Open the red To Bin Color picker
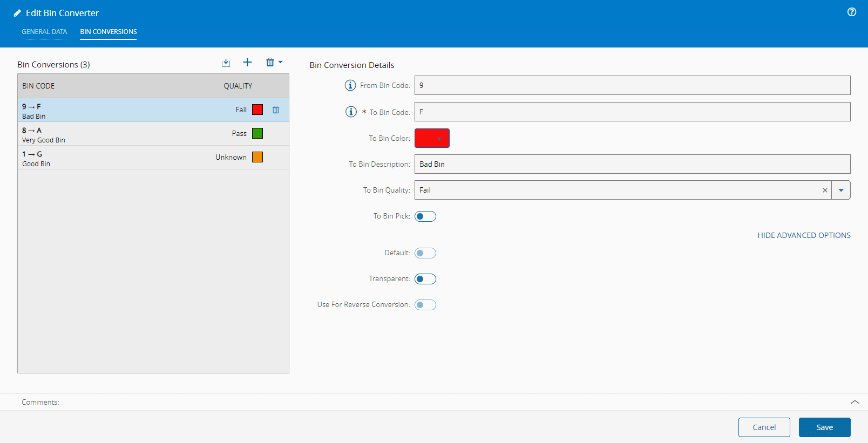The image size is (868, 443). [x=432, y=138]
